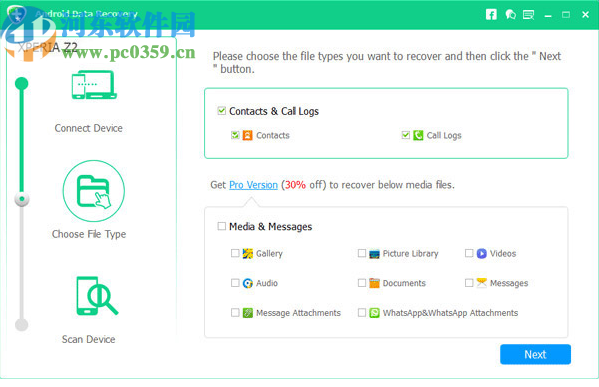Click the WhatsApp&WhatsApp Attachments label
This screenshot has width=599, height=387.
click(450, 313)
